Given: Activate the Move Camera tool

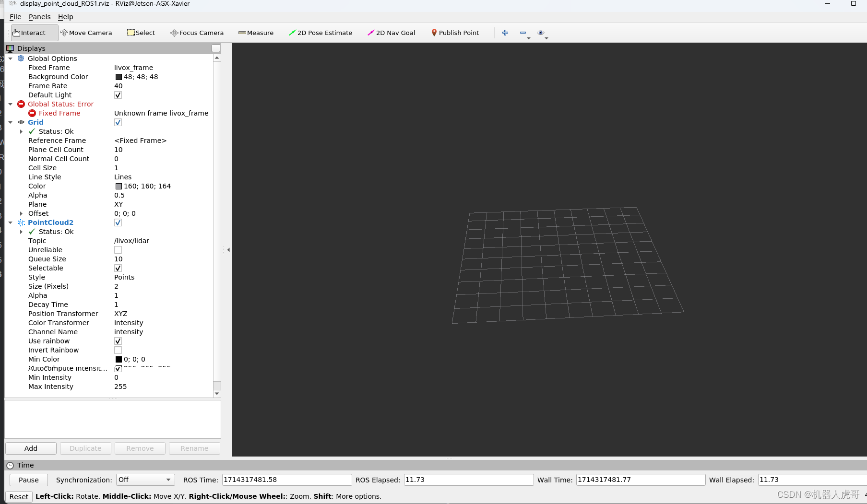Looking at the screenshot, I should click(x=86, y=33).
